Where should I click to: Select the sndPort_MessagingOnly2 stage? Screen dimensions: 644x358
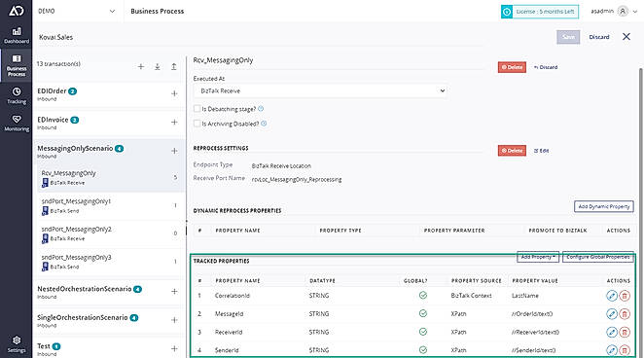point(109,233)
